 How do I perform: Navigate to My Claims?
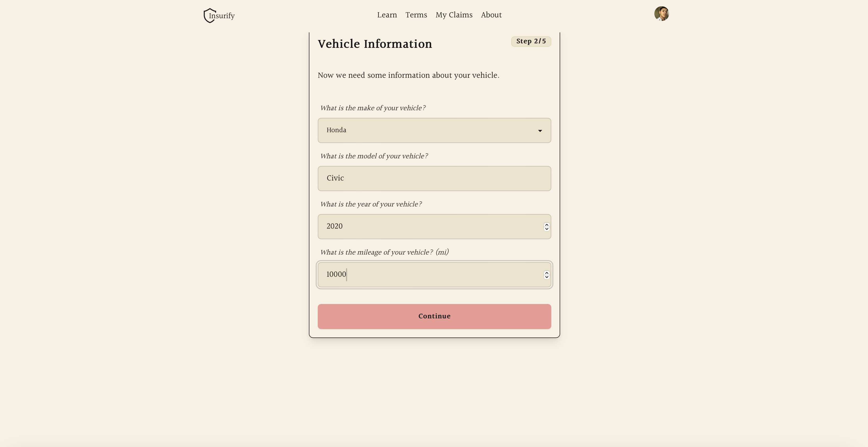[454, 15]
